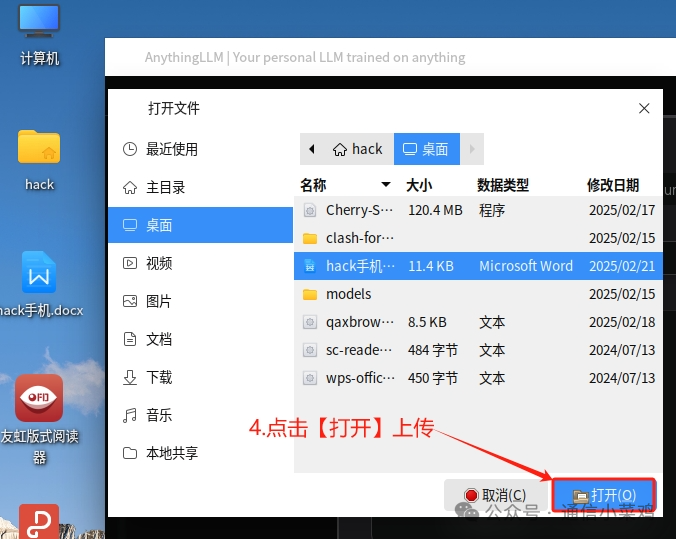Image resolution: width=676 pixels, height=539 pixels.
Task: Click the path bar forward arrow
Action: click(472, 149)
